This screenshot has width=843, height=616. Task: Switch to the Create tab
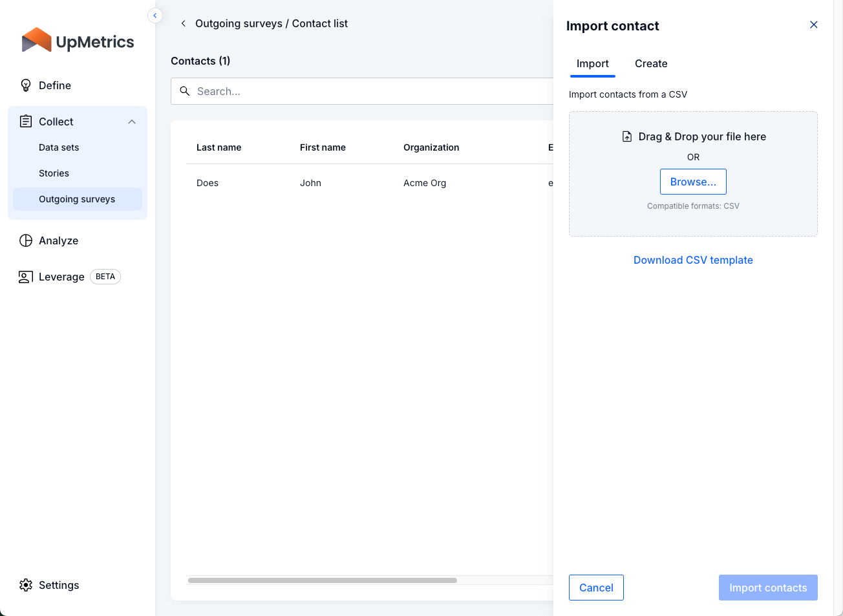point(651,63)
